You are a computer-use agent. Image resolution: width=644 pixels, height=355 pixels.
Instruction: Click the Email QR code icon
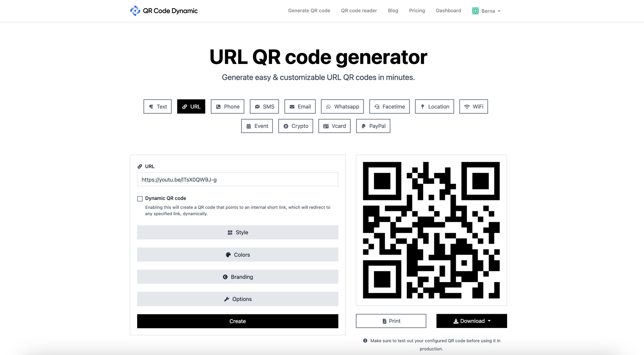tap(300, 106)
